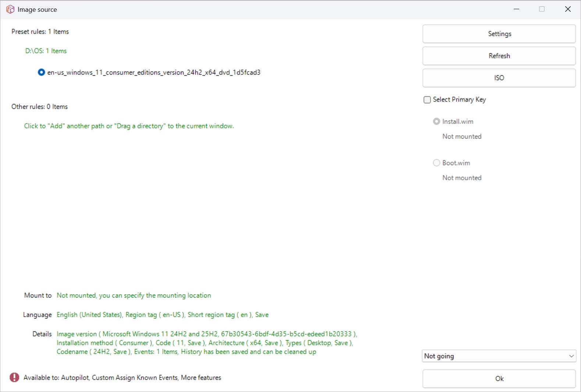Select the Boot.wim radio button
This screenshot has width=581, height=392.
pos(436,163)
